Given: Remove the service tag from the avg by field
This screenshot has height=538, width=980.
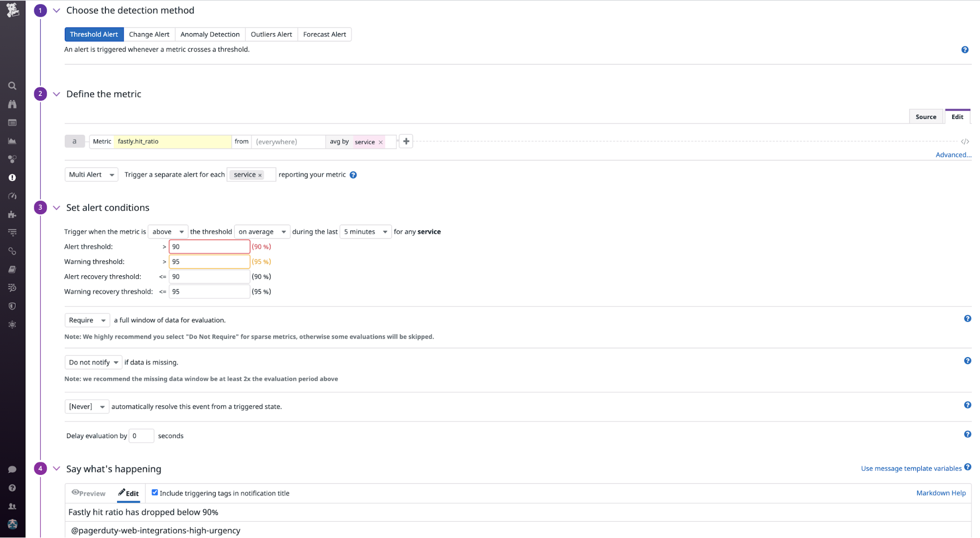Looking at the screenshot, I should tap(381, 142).
